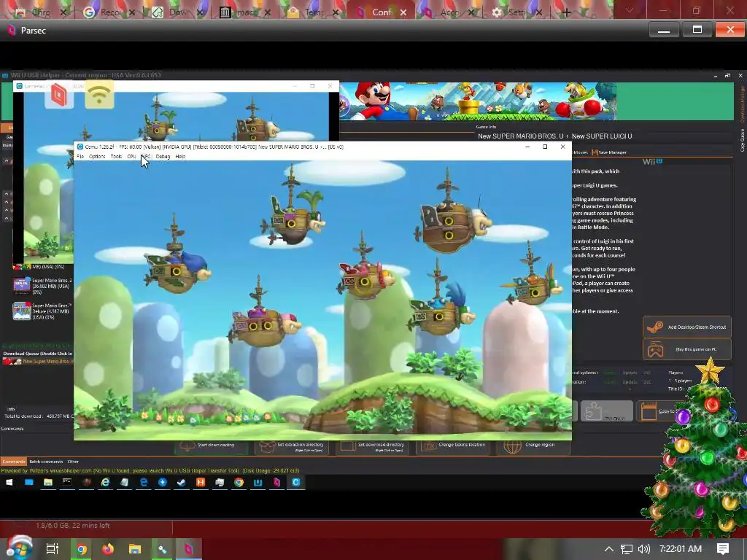Click the local volume speaker tray icon

643,549
